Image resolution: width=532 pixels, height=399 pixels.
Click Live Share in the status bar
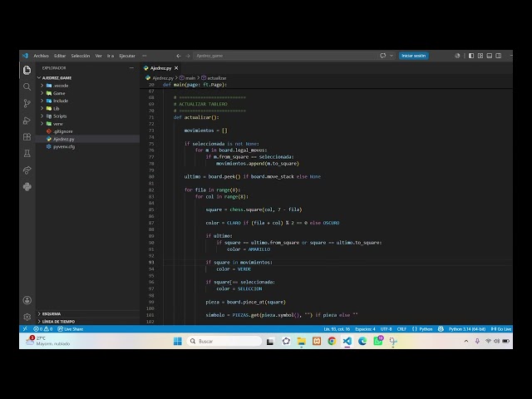[70, 329]
